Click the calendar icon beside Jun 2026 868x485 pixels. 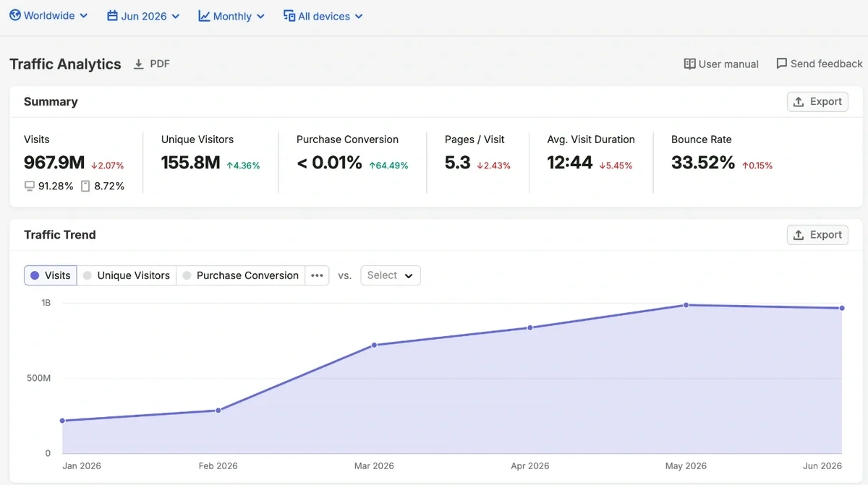pos(112,16)
